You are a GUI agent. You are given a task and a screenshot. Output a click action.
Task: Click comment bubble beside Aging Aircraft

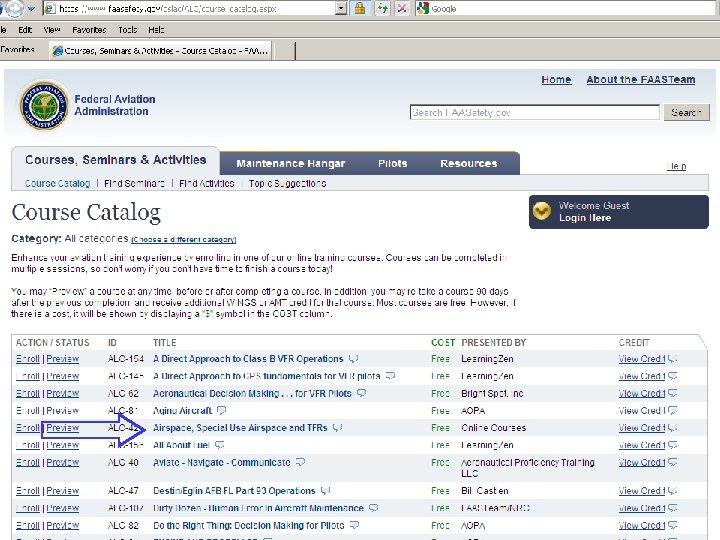[221, 410]
